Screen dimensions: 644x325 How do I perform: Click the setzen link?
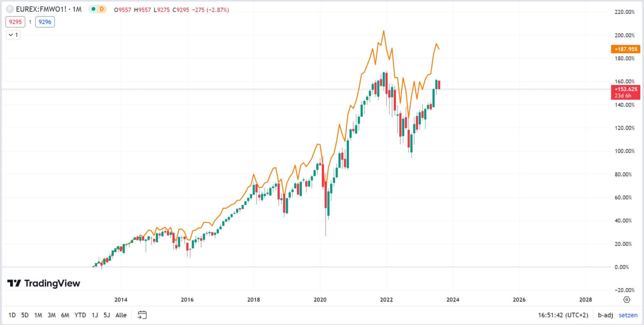tap(628, 315)
